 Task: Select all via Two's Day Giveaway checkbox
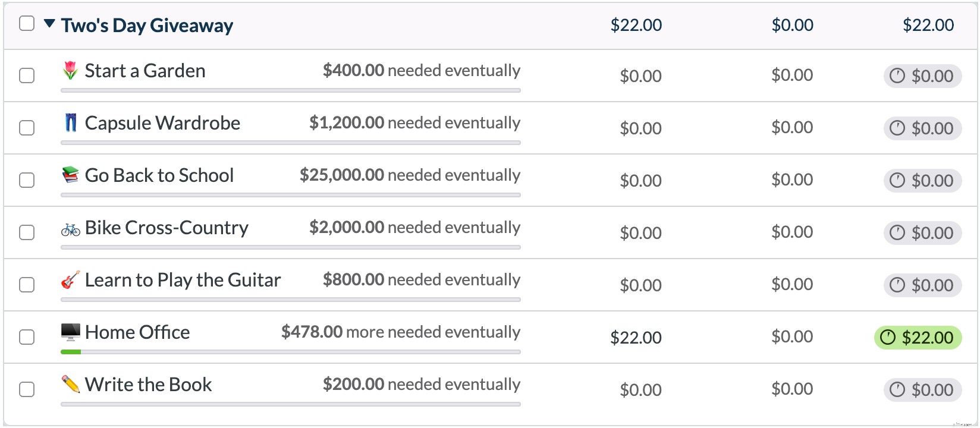[x=27, y=23]
